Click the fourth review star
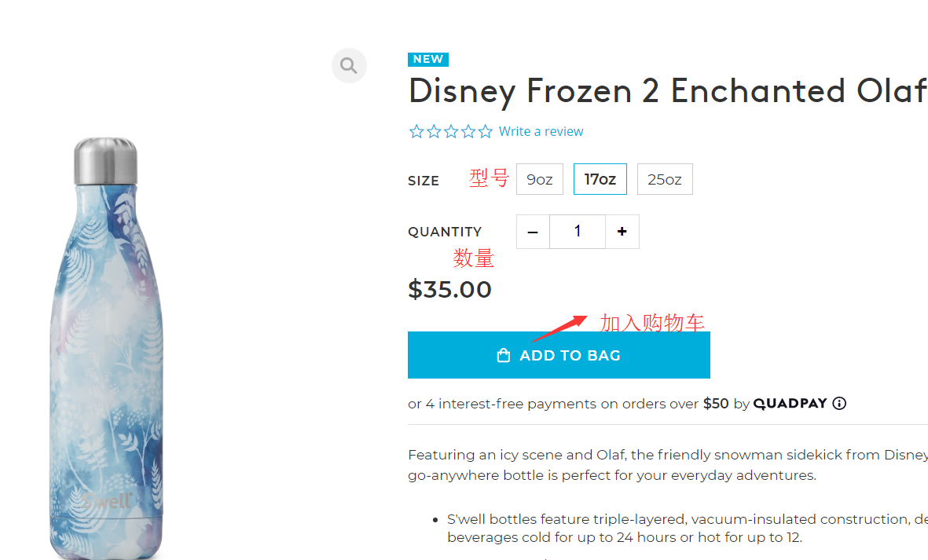The height and width of the screenshot is (560, 928). (468, 132)
